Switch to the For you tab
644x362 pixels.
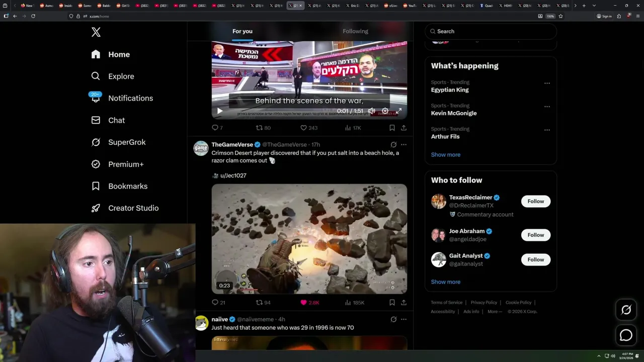point(243,31)
